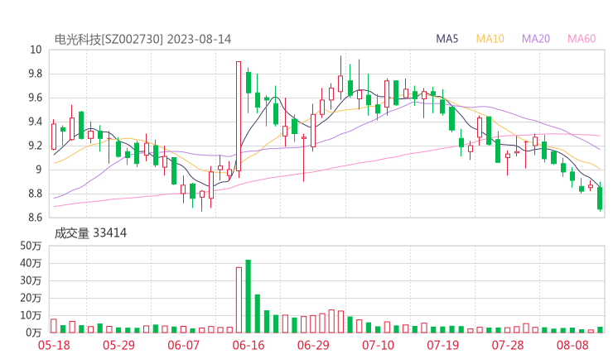Click the 06-07 date axis label
Screen dimensions: 613x364
183,345
